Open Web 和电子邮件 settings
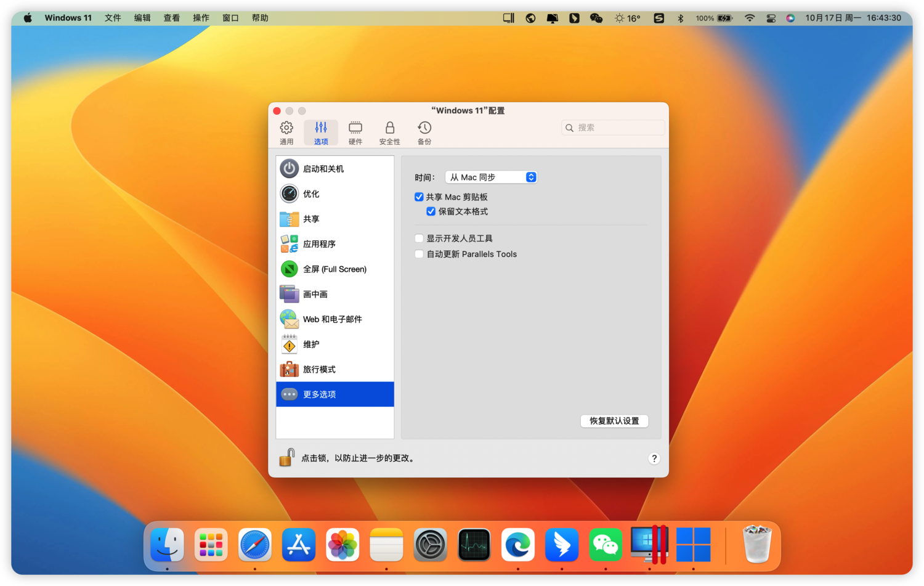 (334, 319)
